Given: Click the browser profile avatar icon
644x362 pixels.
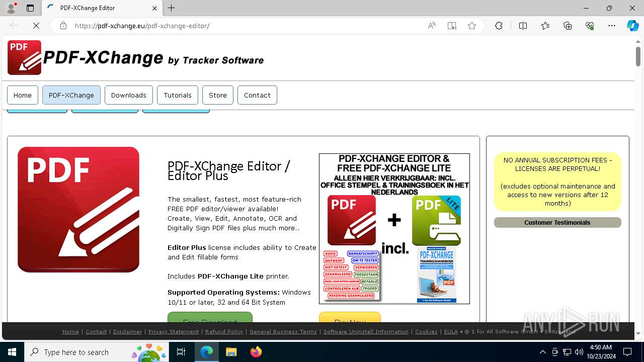Looking at the screenshot, I should (11, 8).
